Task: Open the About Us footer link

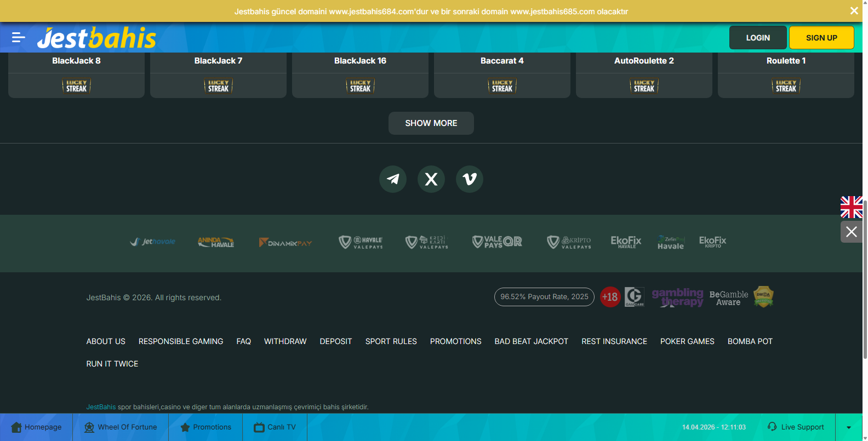Action: (106, 341)
